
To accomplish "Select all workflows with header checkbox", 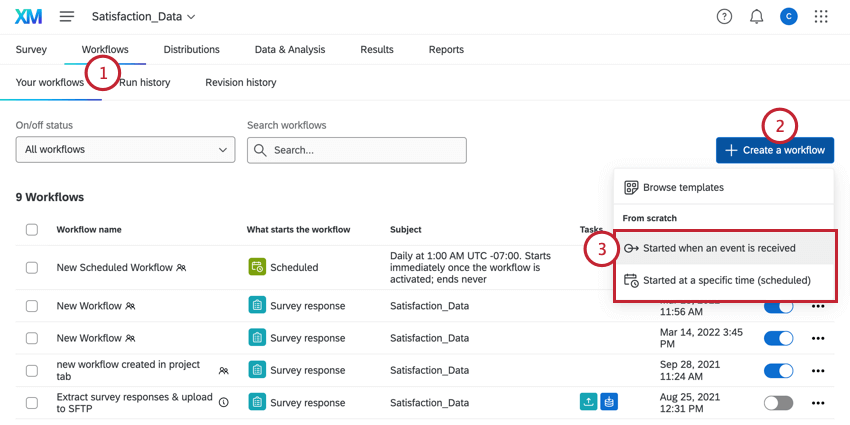I will 32,229.
